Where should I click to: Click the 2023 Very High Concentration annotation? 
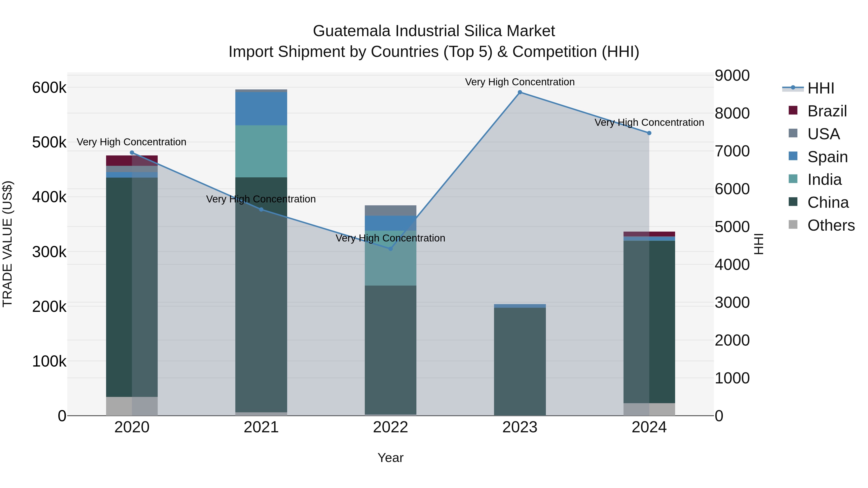tap(520, 82)
